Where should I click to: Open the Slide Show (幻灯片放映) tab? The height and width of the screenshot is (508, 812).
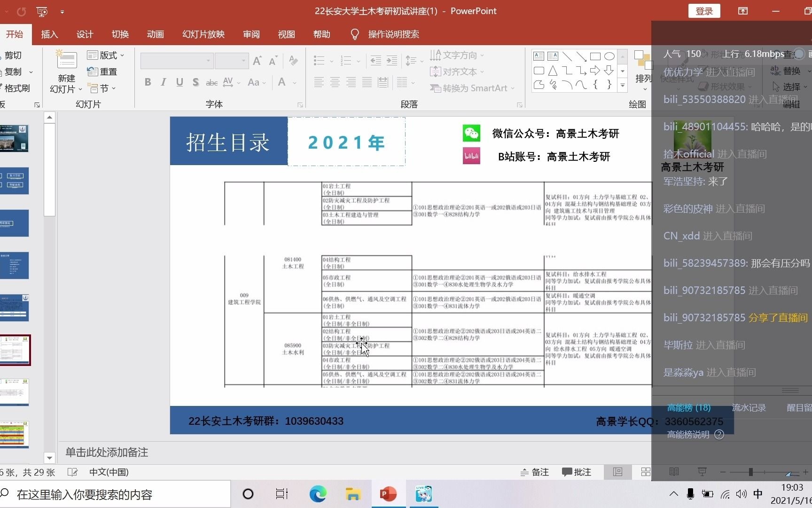pos(203,34)
